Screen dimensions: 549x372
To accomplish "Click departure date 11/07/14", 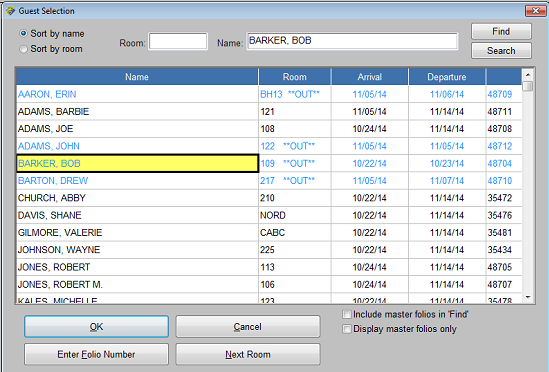I will 447,181.
